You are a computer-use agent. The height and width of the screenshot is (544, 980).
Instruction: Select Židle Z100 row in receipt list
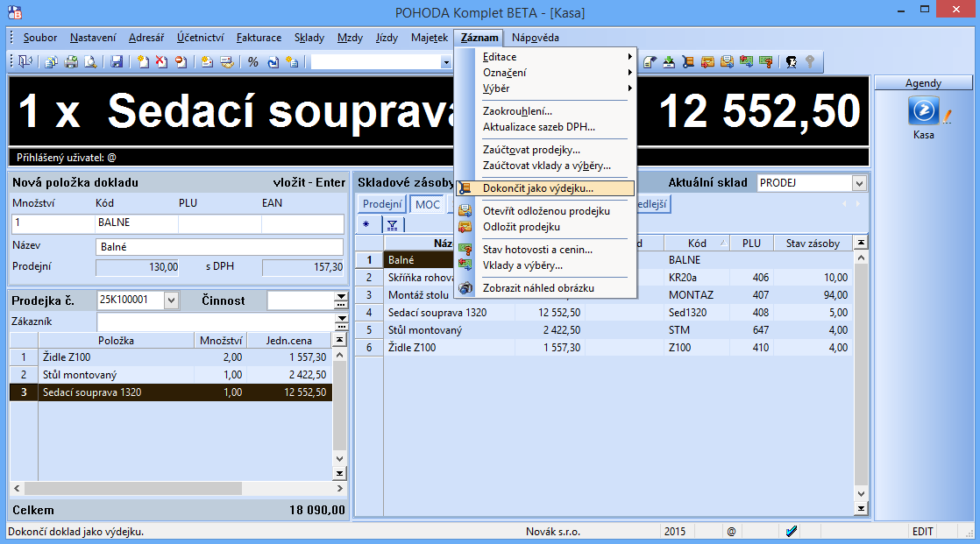171,357
